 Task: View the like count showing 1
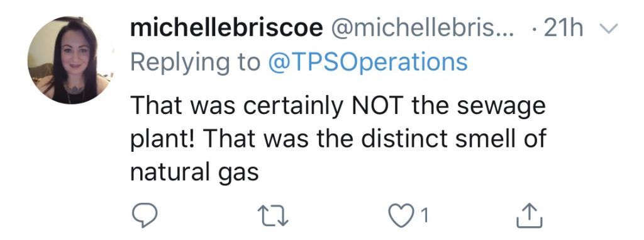pos(425,216)
